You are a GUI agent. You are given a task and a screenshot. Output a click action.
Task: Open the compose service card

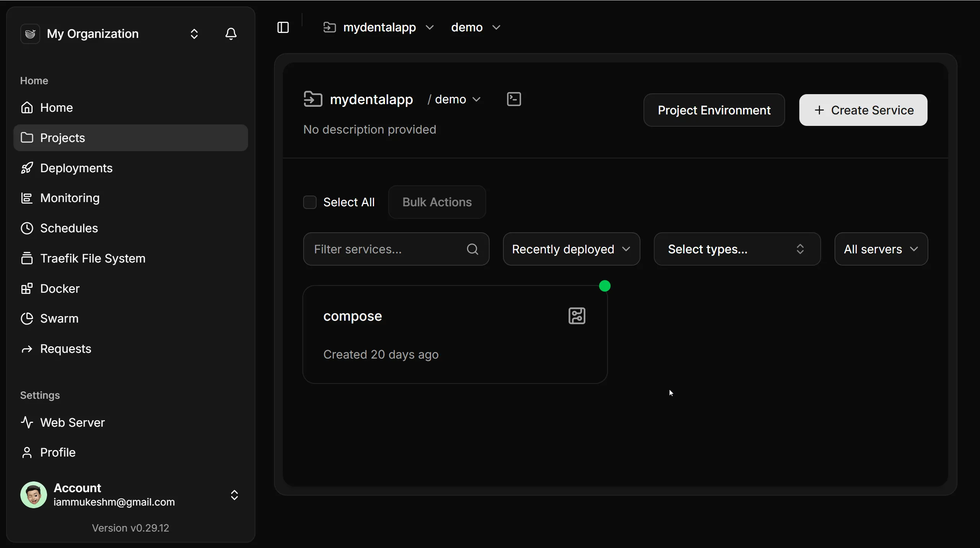455,334
